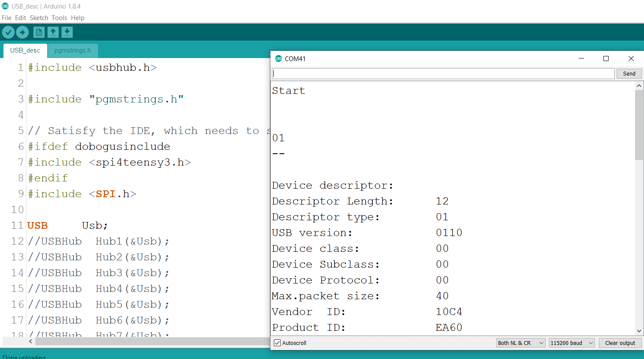The height and width of the screenshot is (359, 644).
Task: Click the Clear output button
Action: click(x=620, y=342)
